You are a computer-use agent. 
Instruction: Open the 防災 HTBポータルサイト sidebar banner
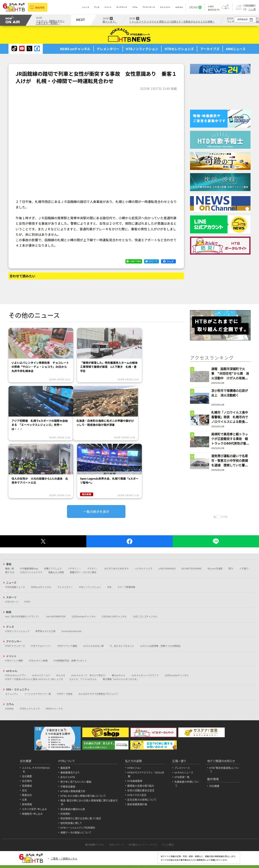(220, 246)
